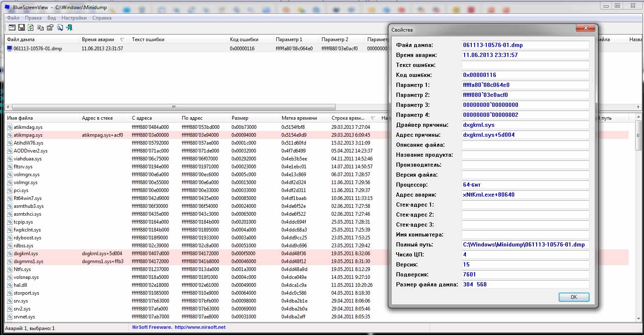644x335 pixels.
Task: Click the Драйвер причины value field
Action: coord(525,125)
